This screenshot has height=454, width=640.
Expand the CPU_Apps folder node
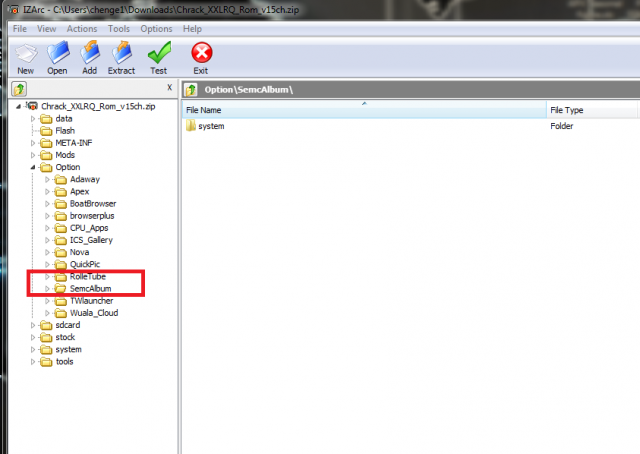[x=47, y=228]
